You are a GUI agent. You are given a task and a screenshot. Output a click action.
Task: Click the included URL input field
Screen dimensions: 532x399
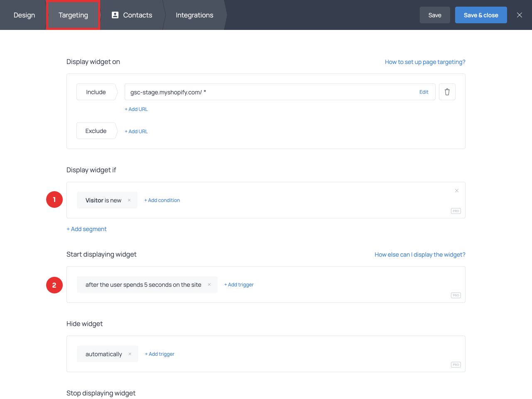click(x=266, y=92)
